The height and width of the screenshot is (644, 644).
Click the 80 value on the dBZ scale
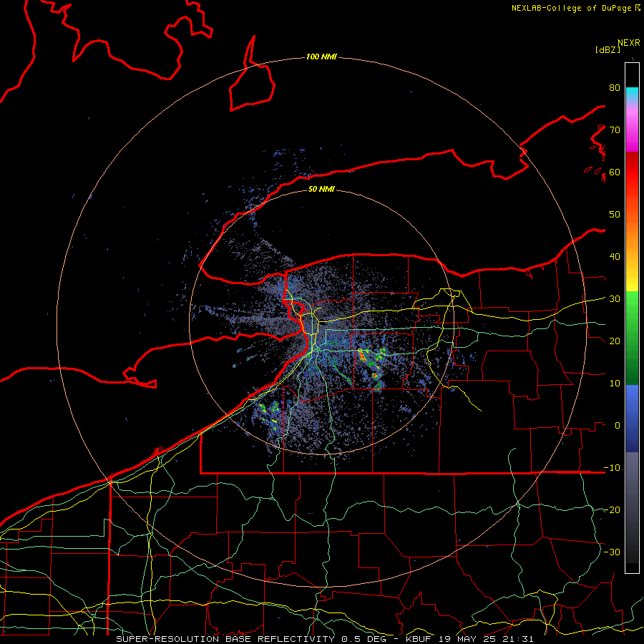point(615,88)
